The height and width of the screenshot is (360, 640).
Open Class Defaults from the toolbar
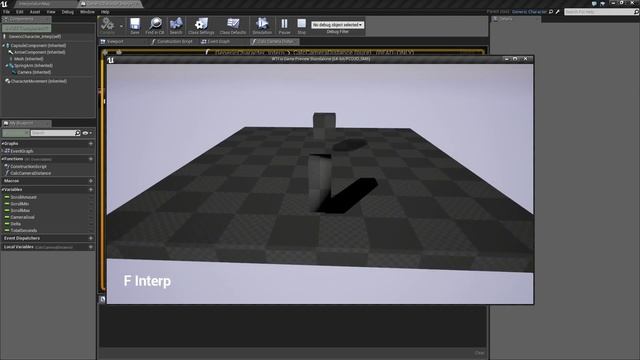pos(233,25)
